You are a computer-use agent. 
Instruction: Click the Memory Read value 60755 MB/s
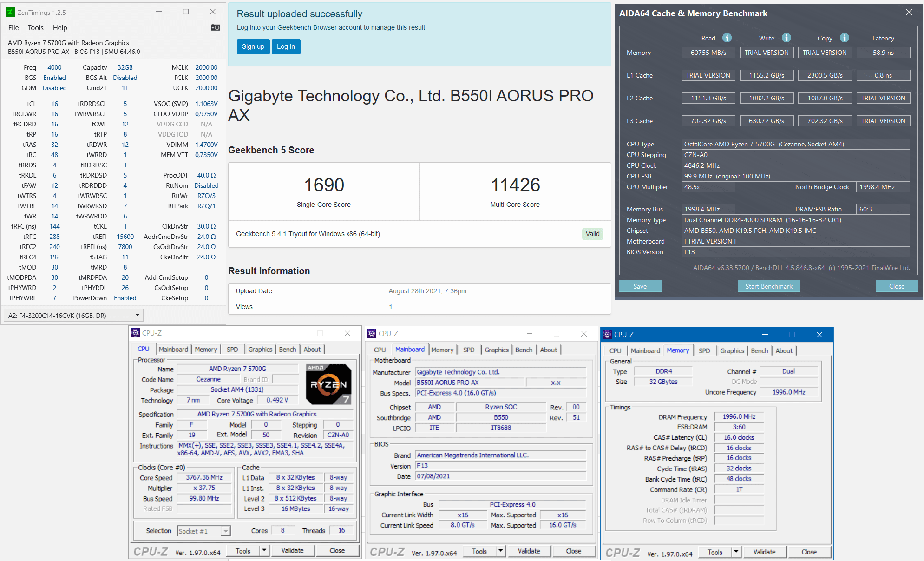708,53
